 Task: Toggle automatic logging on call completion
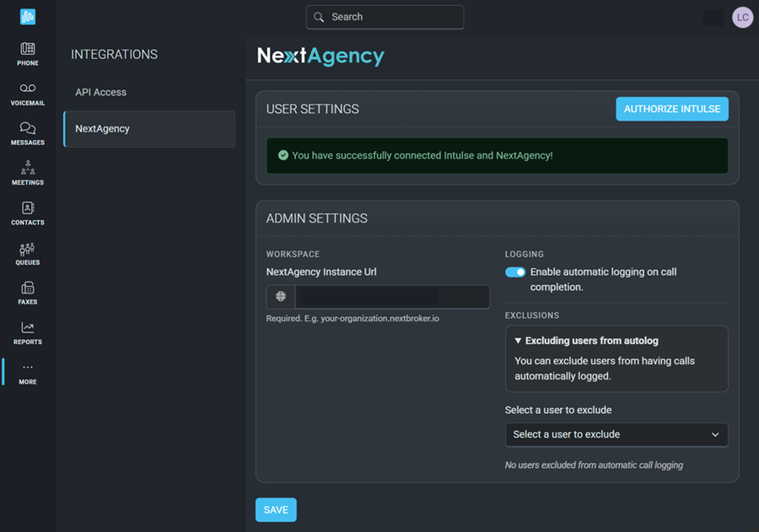click(515, 272)
